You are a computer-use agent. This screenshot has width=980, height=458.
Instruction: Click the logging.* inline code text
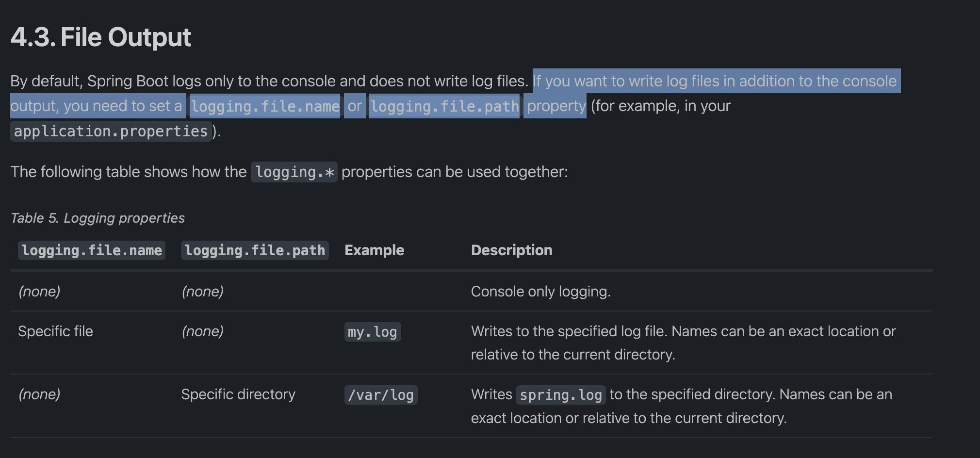click(294, 172)
